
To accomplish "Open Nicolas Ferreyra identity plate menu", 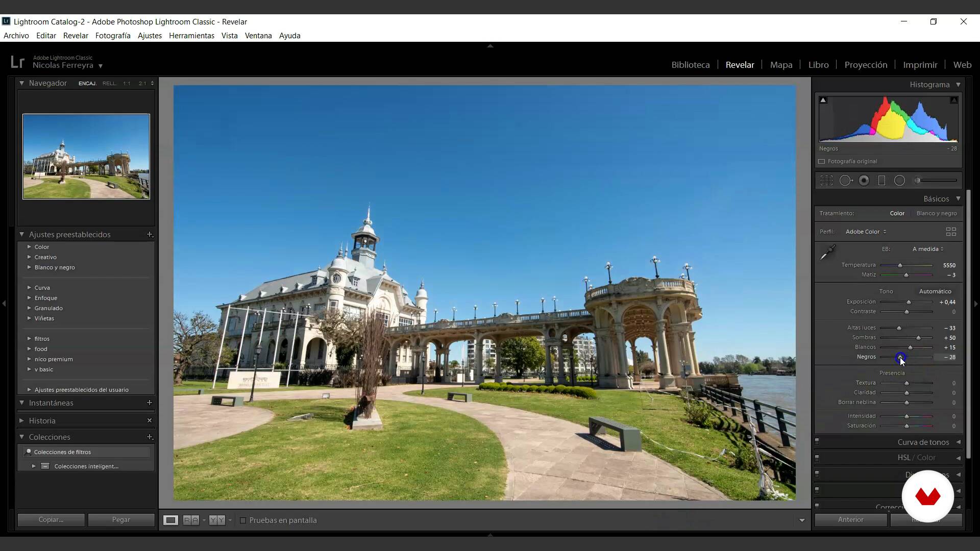I will [68, 65].
